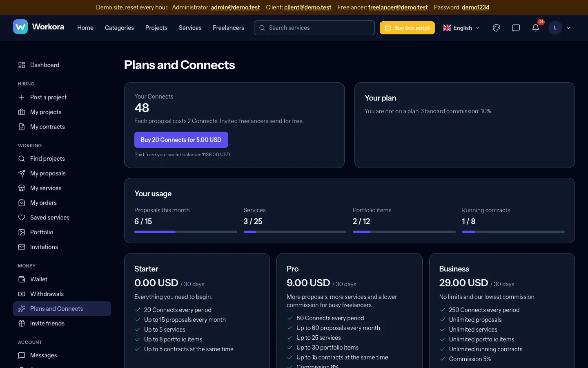588x368 pixels.
Task: Click the demo1234 password text
Action: [476, 7]
